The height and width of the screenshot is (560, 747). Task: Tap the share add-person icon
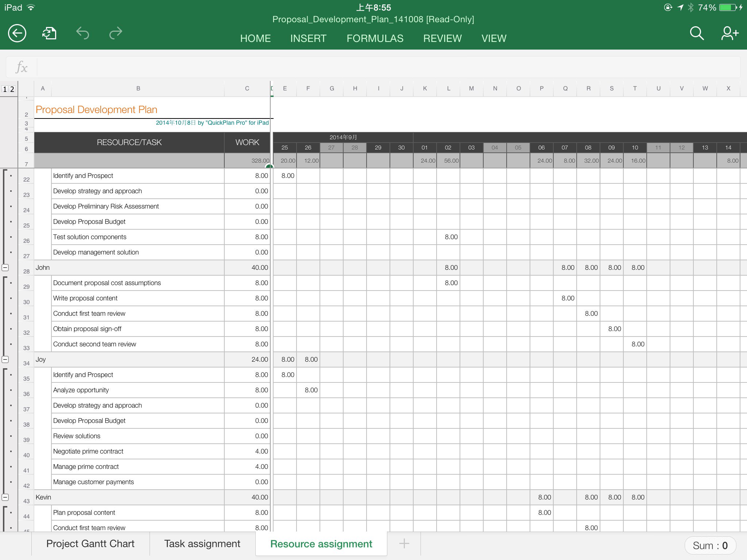click(x=729, y=34)
